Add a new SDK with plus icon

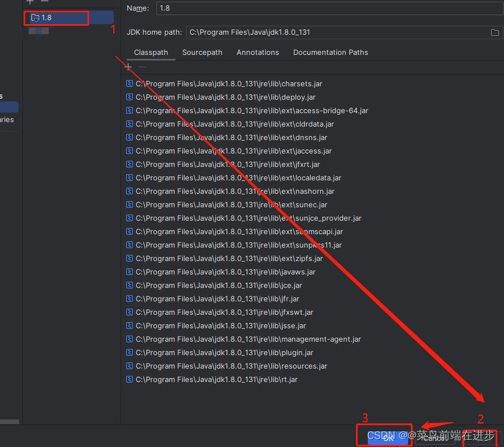pyautogui.click(x=30, y=2)
